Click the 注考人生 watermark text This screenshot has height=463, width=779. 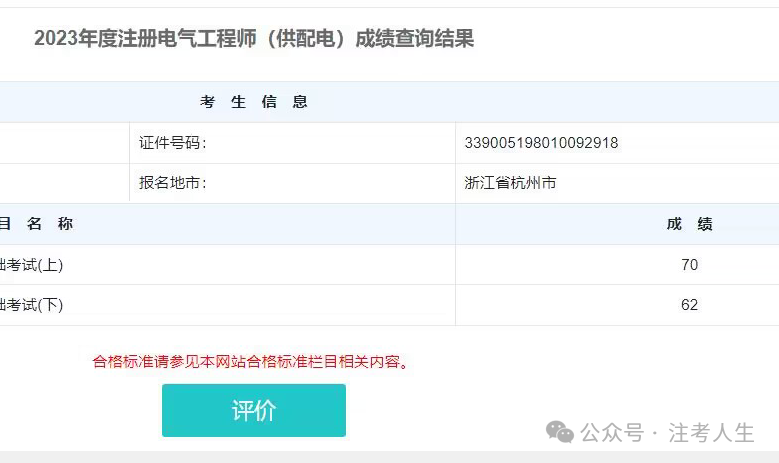(x=711, y=433)
